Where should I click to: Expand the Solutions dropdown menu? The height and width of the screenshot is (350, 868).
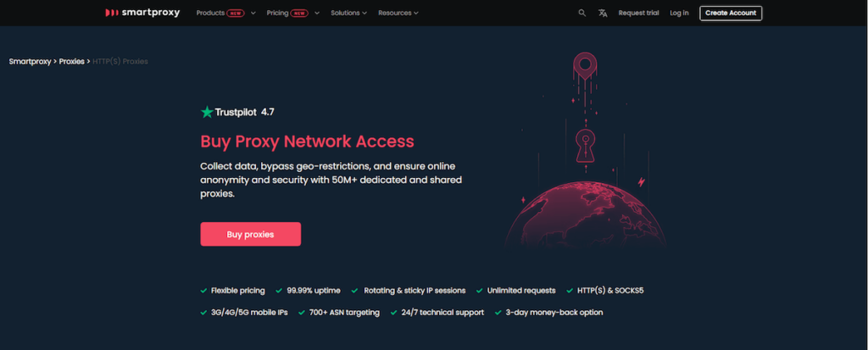(348, 13)
